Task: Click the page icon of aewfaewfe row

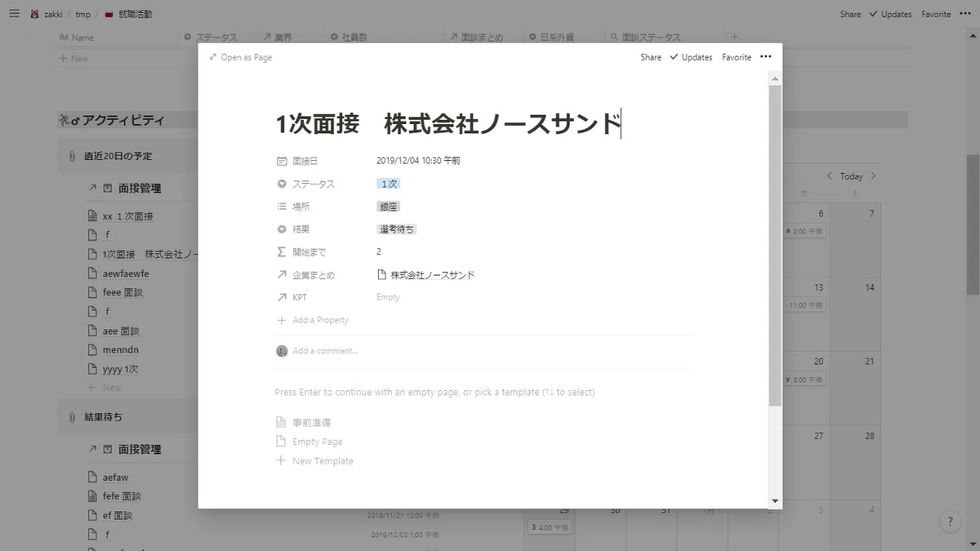Action: click(x=92, y=273)
